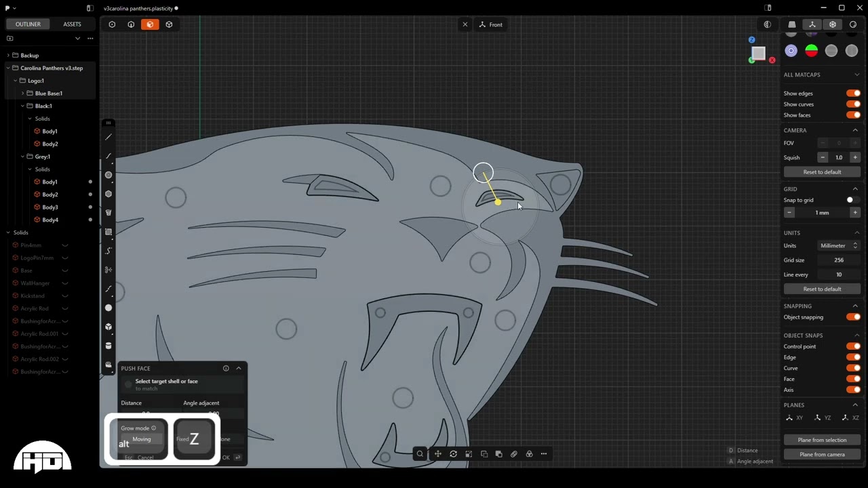Screen dimensions: 868x488
Task: Toggle Show faces switch
Action: pyautogui.click(x=853, y=115)
